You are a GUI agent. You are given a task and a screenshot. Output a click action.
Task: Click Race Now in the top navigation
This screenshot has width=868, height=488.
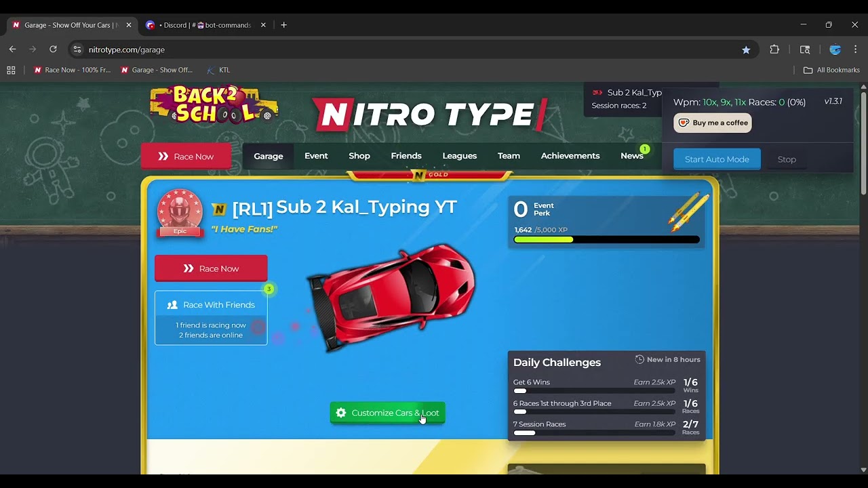[186, 157]
